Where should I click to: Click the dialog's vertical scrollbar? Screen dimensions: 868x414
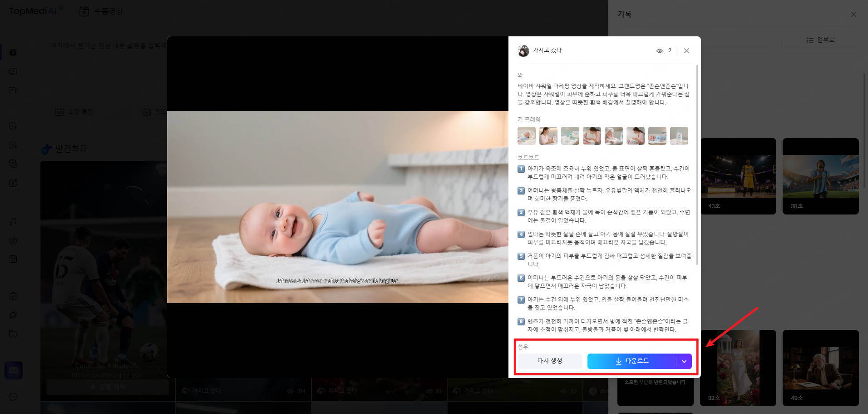pyautogui.click(x=697, y=165)
